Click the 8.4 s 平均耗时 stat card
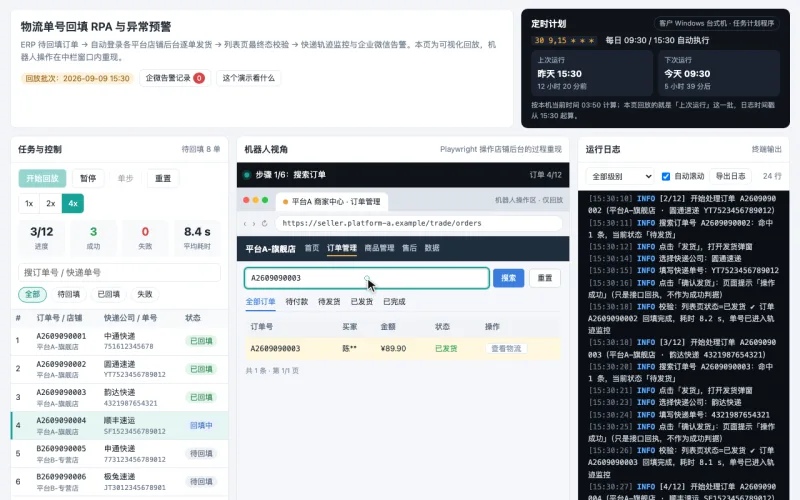Screen dimensions: 800x500 point(197,237)
